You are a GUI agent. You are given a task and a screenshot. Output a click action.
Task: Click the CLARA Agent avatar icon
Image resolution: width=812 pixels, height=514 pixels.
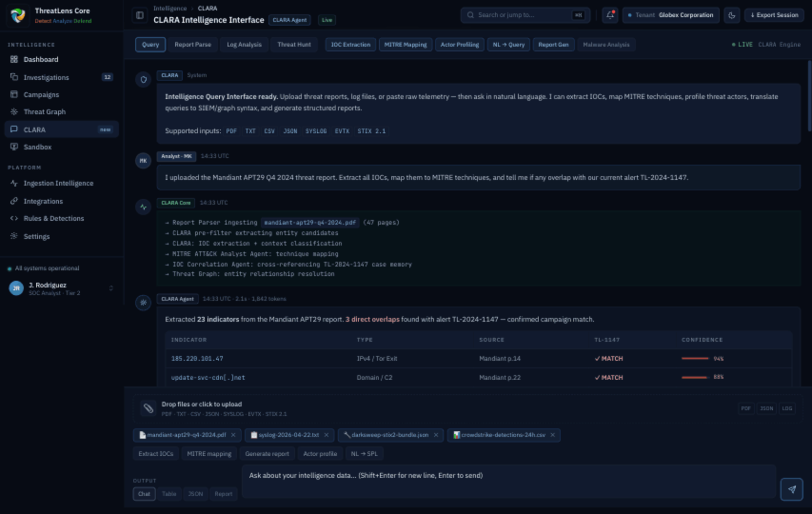[x=143, y=302]
